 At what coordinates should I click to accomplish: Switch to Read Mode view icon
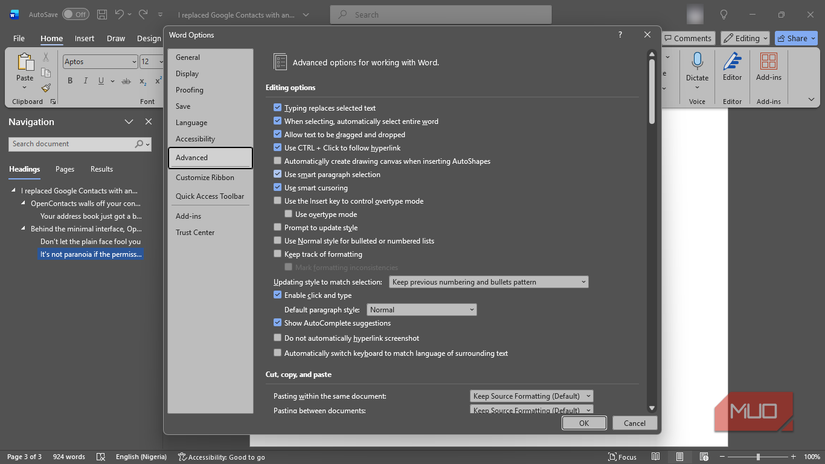(656, 457)
